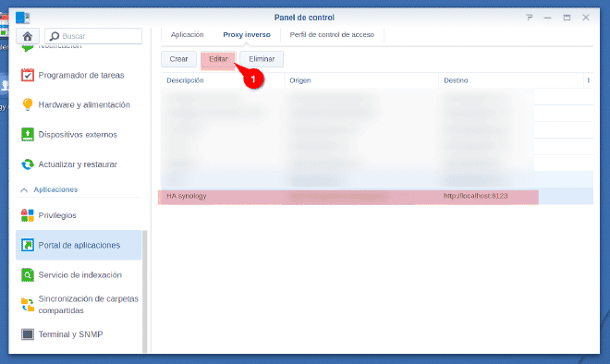
Task: Open the column options menu icon
Action: (x=588, y=80)
